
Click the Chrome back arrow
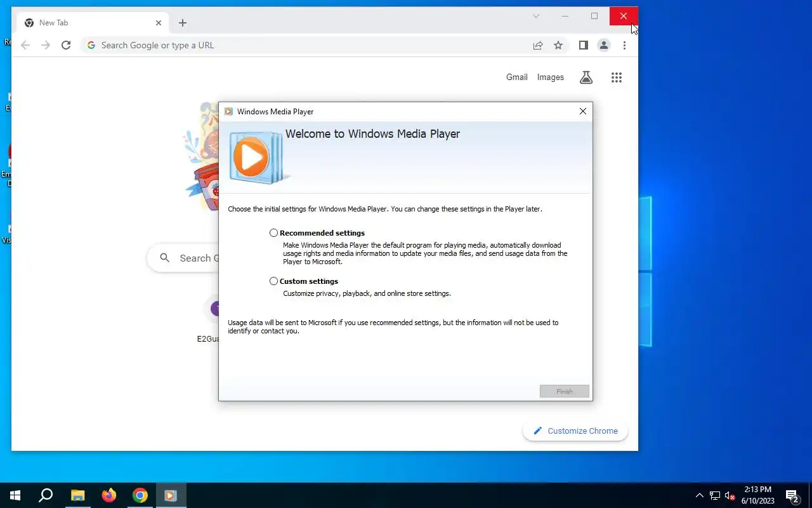25,45
